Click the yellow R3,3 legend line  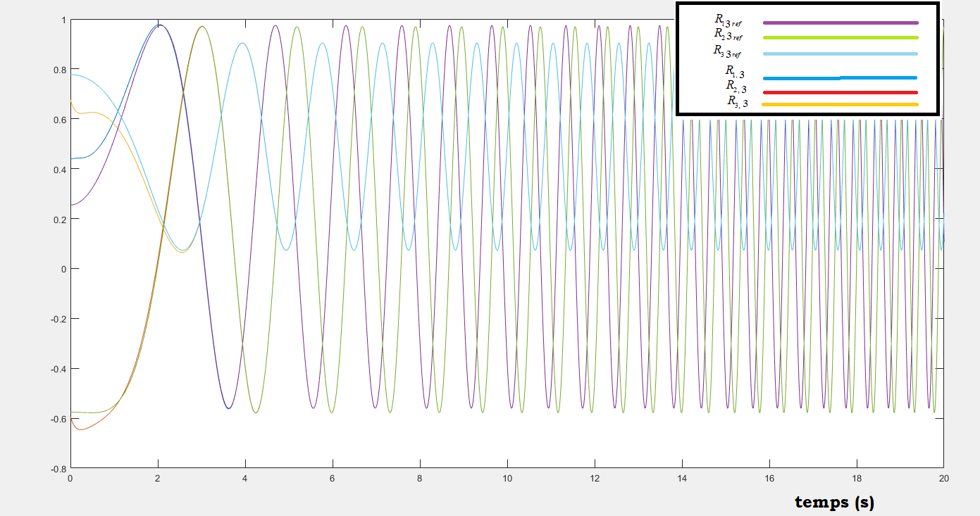coord(840,105)
